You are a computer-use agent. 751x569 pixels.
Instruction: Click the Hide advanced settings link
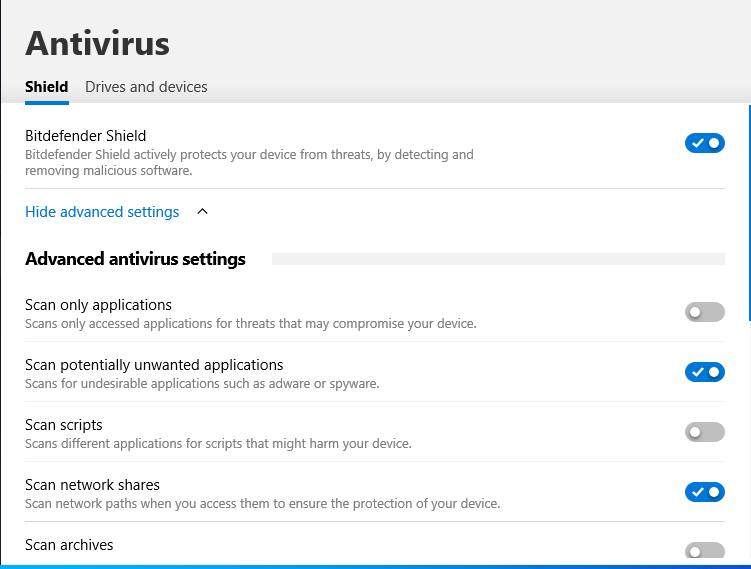(102, 212)
